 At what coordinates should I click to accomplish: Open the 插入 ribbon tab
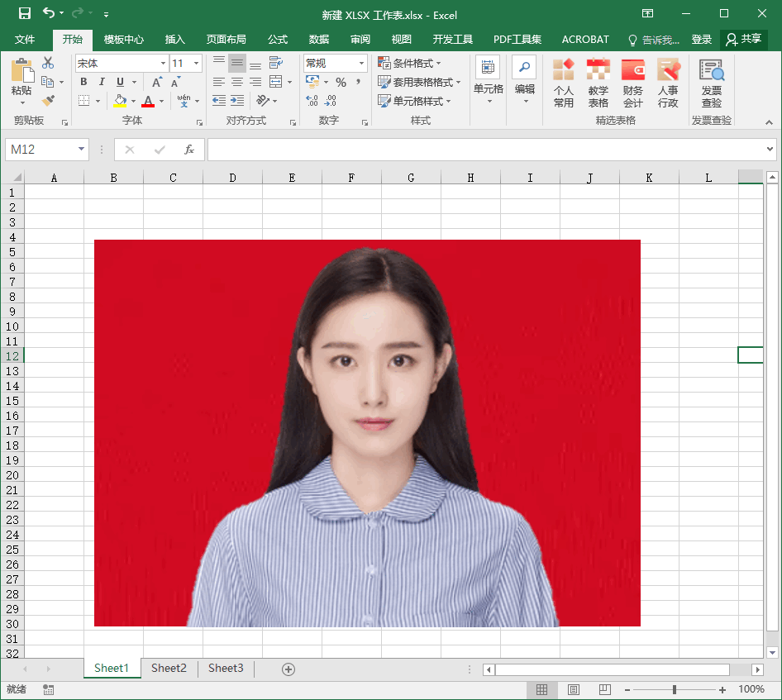(175, 39)
